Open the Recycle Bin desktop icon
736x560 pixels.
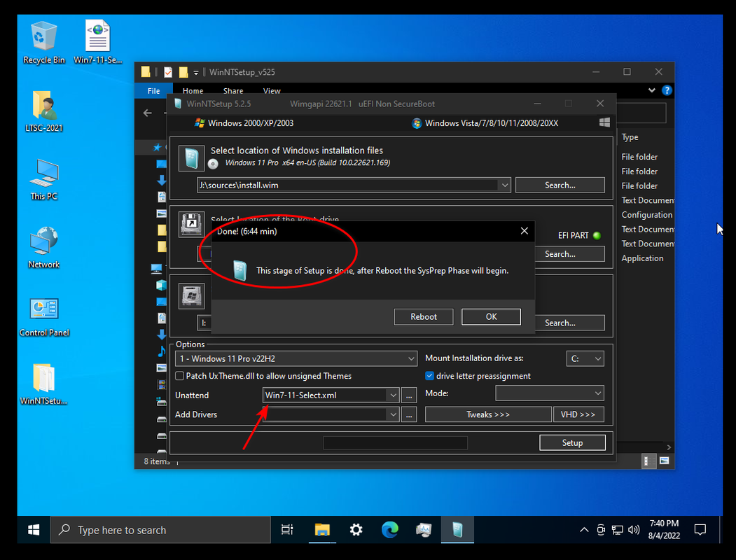tap(43, 43)
